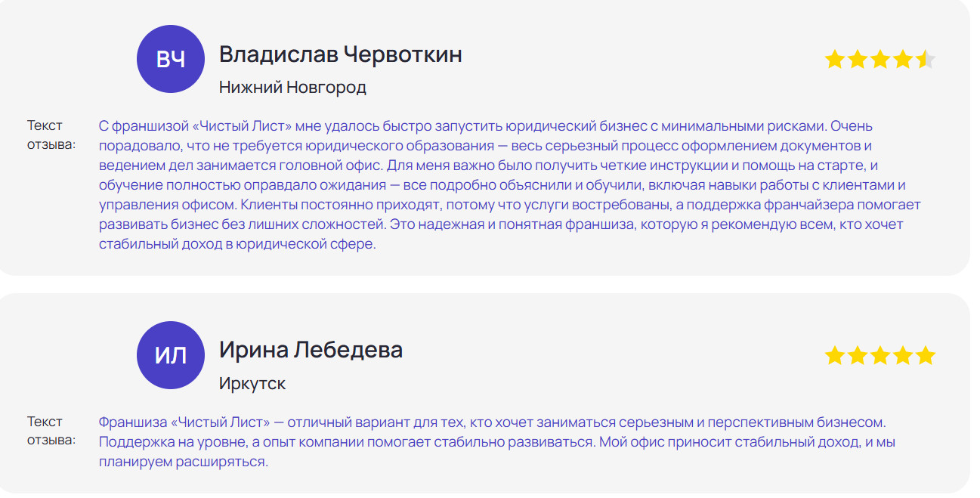This screenshot has width=980, height=498.
Task: Click second star in Владислав Червоткин's rating
Action: pos(858,60)
